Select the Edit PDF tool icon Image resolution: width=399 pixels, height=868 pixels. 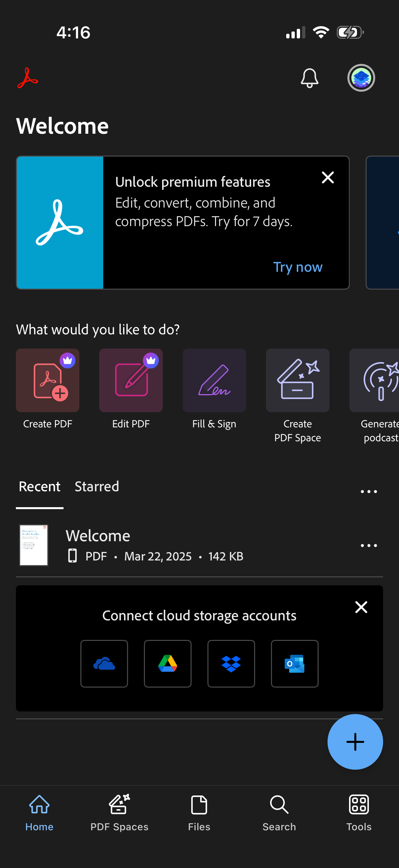click(x=131, y=380)
